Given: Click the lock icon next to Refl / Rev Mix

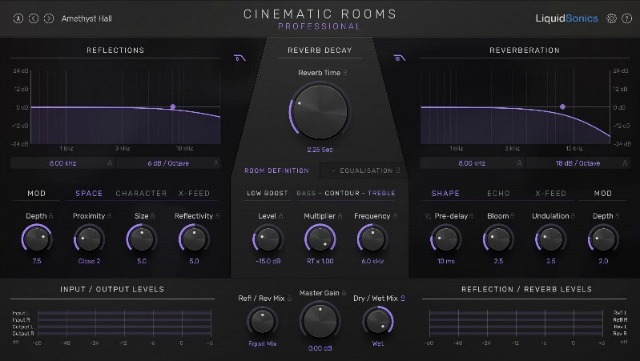Looking at the screenshot, I should pyautogui.click(x=289, y=299).
